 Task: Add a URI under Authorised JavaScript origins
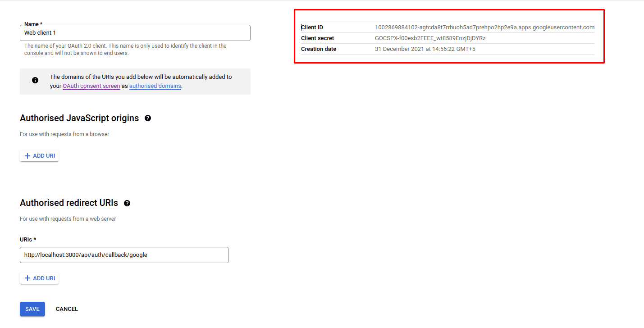pos(39,156)
